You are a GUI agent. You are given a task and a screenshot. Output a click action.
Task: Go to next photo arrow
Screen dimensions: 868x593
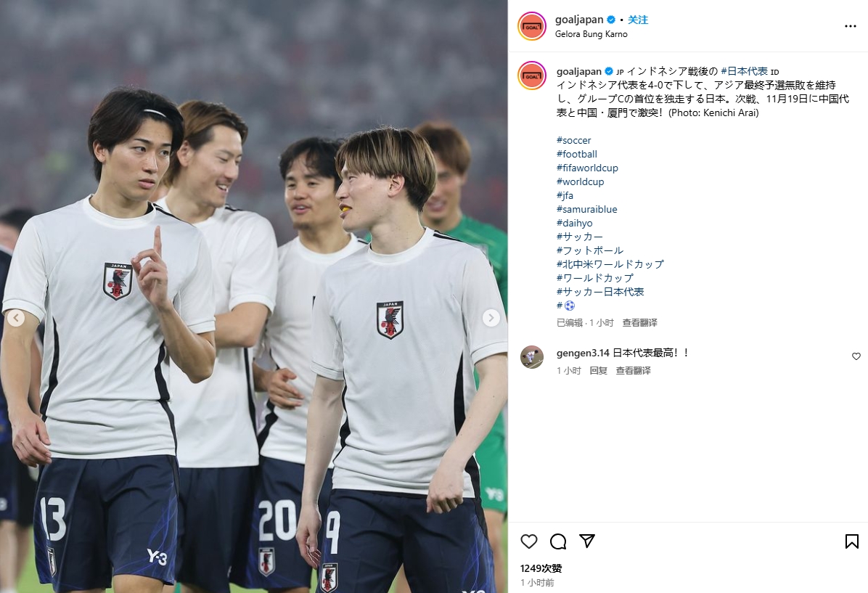tap(491, 318)
